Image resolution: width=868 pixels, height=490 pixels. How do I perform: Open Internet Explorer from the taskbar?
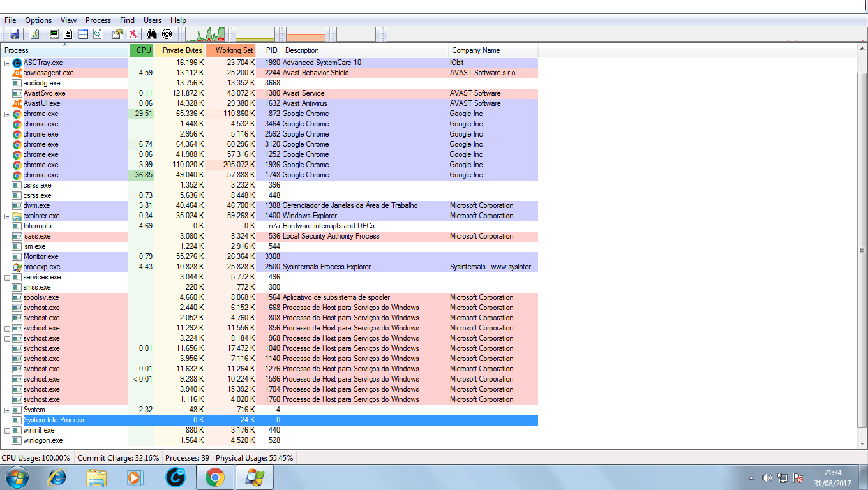click(x=59, y=477)
